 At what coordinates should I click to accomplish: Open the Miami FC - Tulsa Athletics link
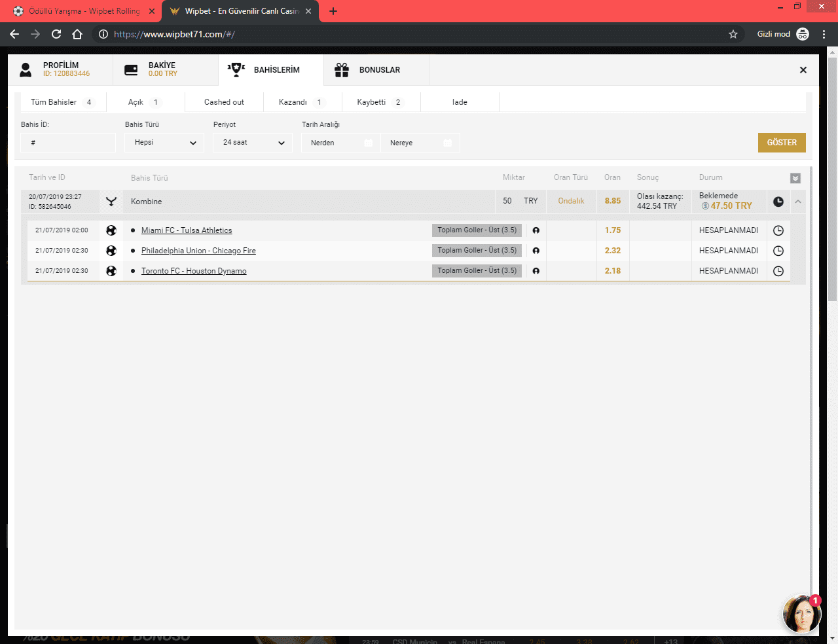click(x=187, y=230)
